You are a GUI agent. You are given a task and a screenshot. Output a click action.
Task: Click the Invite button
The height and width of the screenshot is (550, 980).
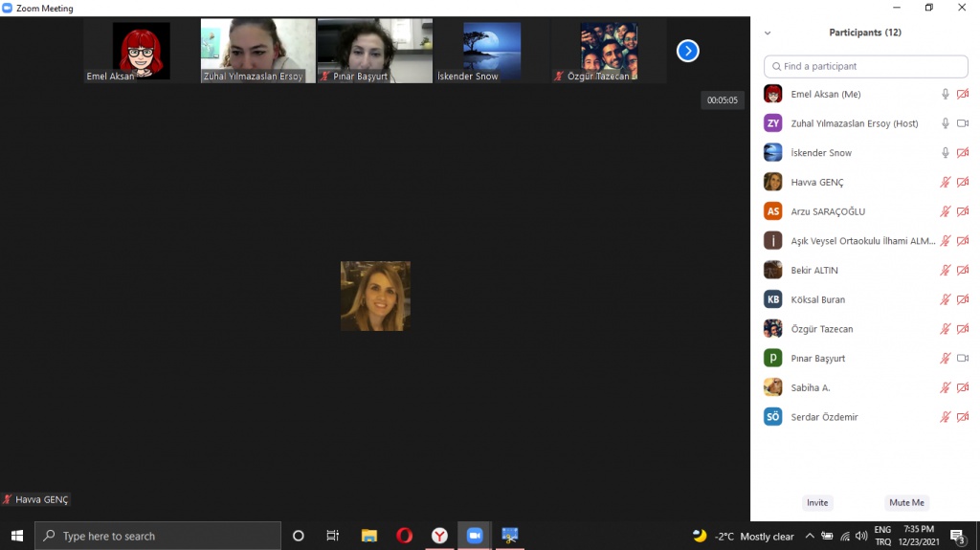click(x=817, y=502)
